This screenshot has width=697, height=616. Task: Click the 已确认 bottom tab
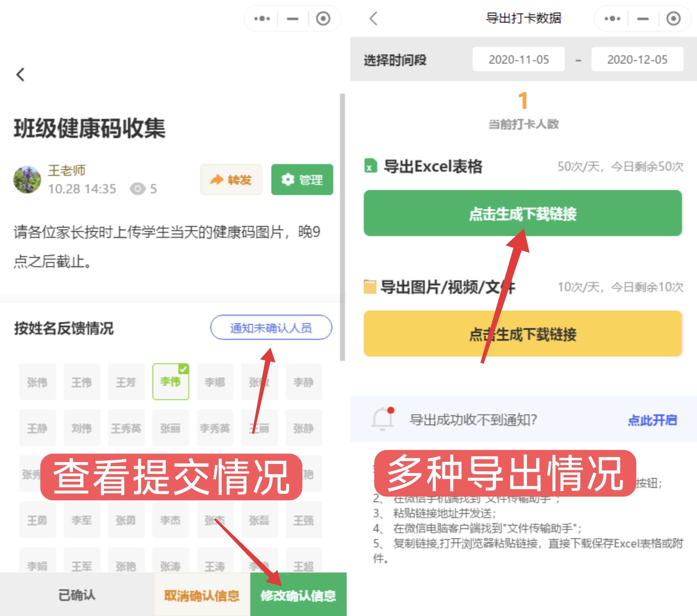pos(77,595)
